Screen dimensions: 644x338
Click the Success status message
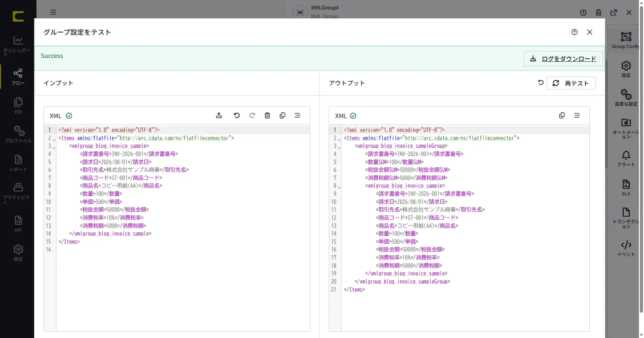52,56
